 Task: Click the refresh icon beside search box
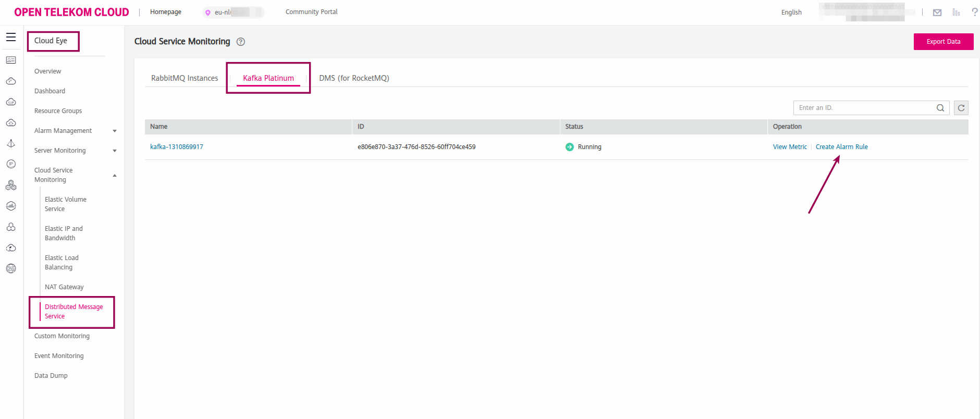(x=961, y=108)
